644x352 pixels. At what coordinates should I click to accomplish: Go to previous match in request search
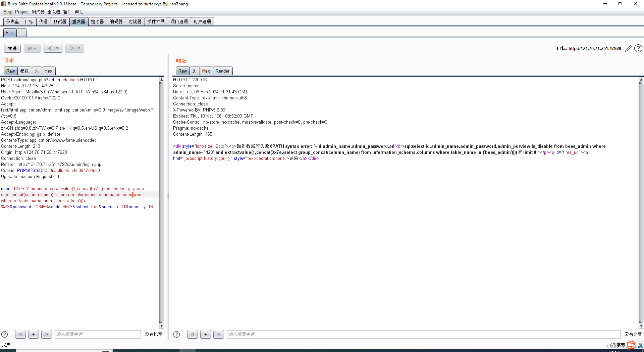20,334
